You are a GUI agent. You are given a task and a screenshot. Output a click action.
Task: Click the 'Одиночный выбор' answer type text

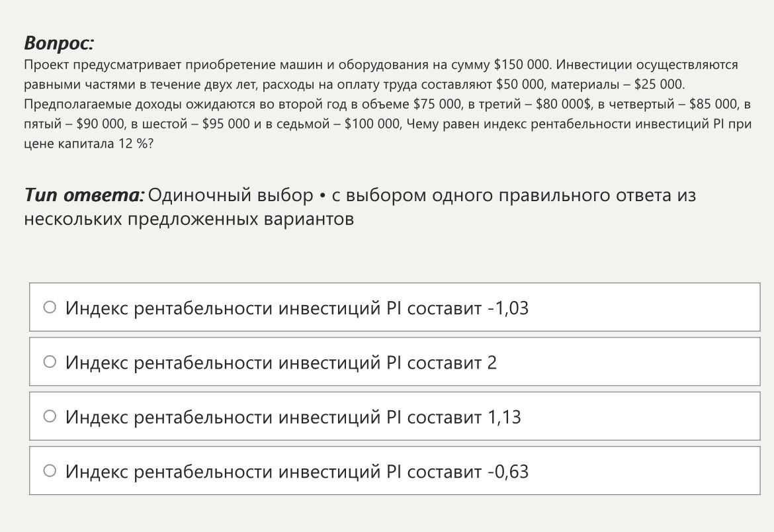pos(230,195)
